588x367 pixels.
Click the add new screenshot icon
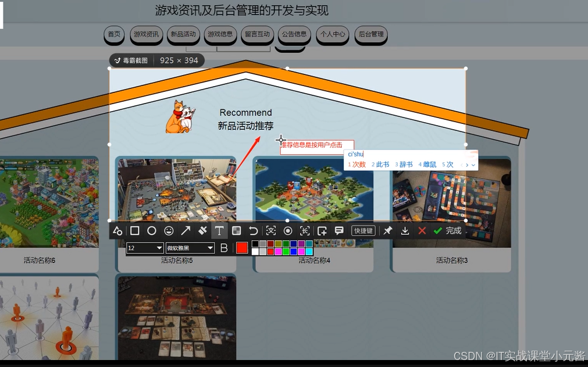tap(322, 231)
